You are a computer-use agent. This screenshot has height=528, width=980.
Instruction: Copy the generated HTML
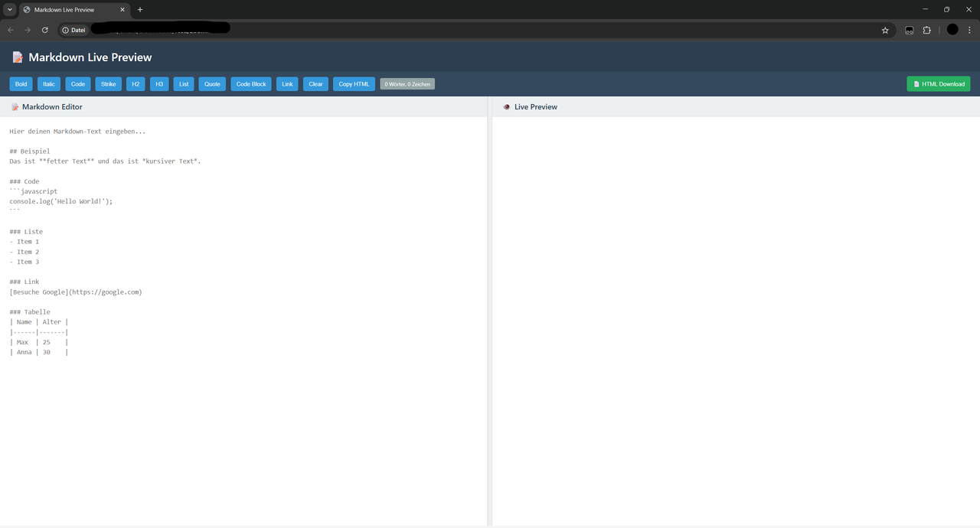pos(354,84)
